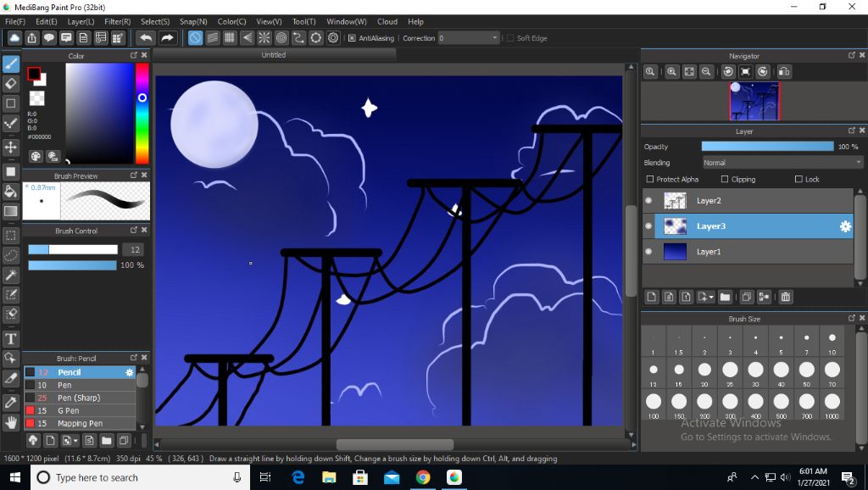Choose the Pen brush in the brush list

click(x=80, y=386)
